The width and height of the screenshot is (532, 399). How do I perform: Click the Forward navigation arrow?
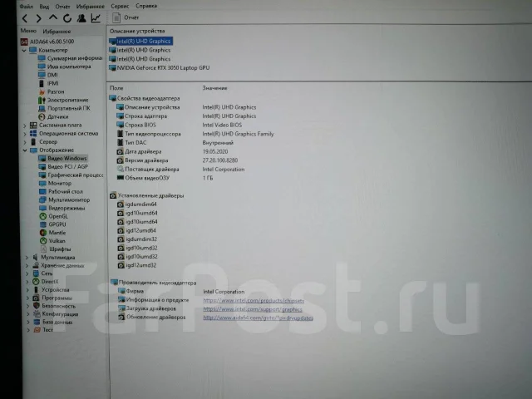click(x=39, y=18)
